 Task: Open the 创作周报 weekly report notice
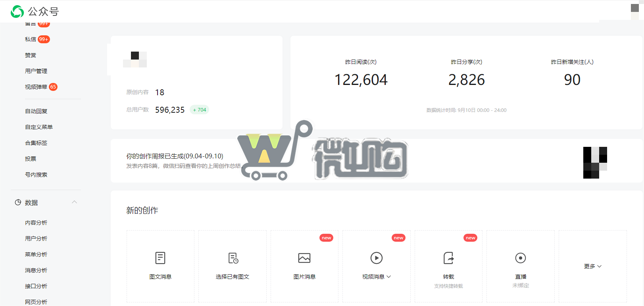click(175, 156)
